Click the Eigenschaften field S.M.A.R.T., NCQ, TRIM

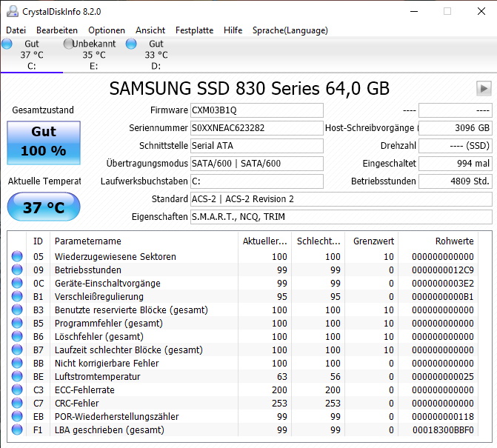pos(341,217)
